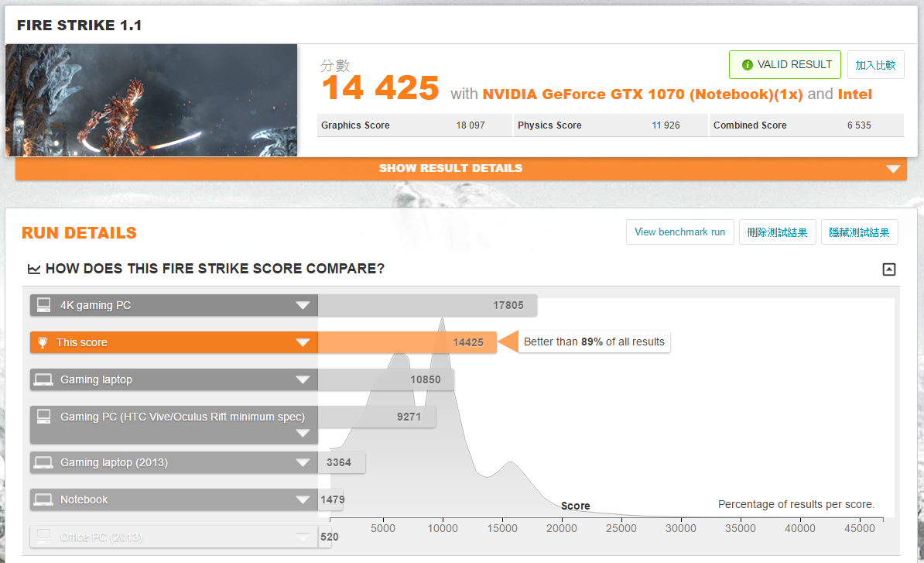Click the 加入比較 compare button
Screen dimensions: 924x563
coord(875,65)
